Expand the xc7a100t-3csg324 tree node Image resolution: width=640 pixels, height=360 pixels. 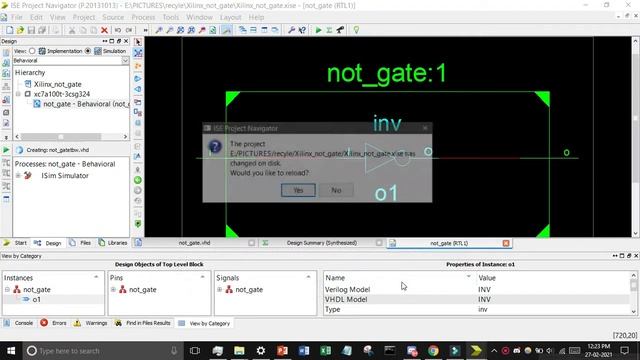click(18, 94)
